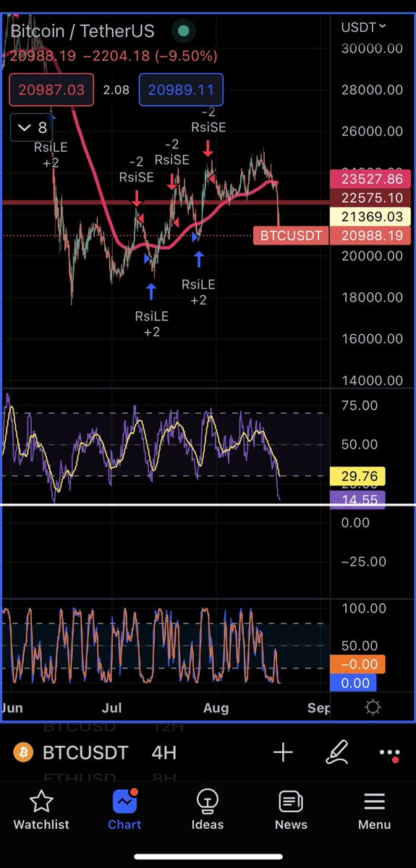Open the chart settings gear icon
Image resolution: width=416 pixels, height=868 pixels.
(x=373, y=707)
